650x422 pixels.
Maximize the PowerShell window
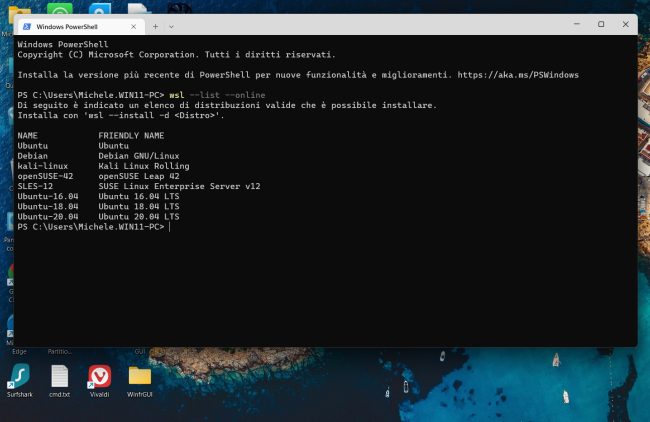tap(601, 24)
